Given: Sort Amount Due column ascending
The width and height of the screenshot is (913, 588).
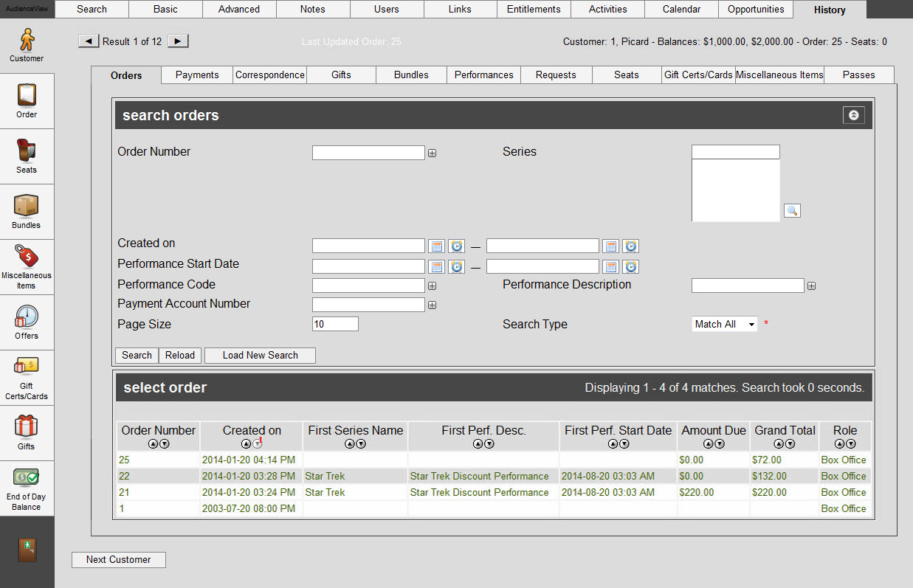Looking at the screenshot, I should pyautogui.click(x=709, y=443).
